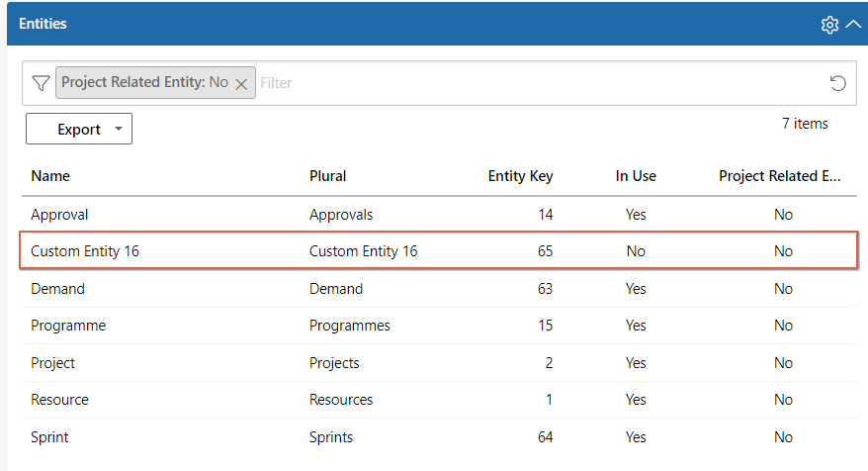This screenshot has width=868, height=471.
Task: Click the filter funnel icon
Action: tap(41, 83)
